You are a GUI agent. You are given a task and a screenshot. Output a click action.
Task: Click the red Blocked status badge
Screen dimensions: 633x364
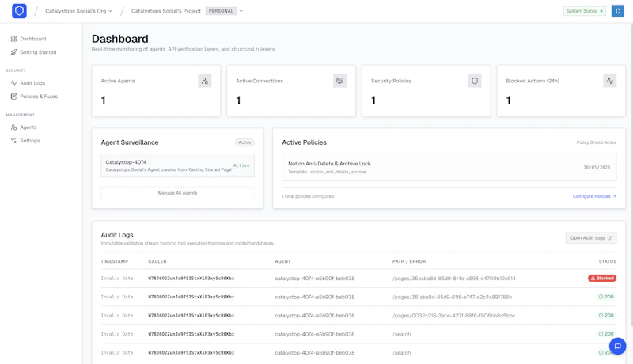[x=602, y=278]
